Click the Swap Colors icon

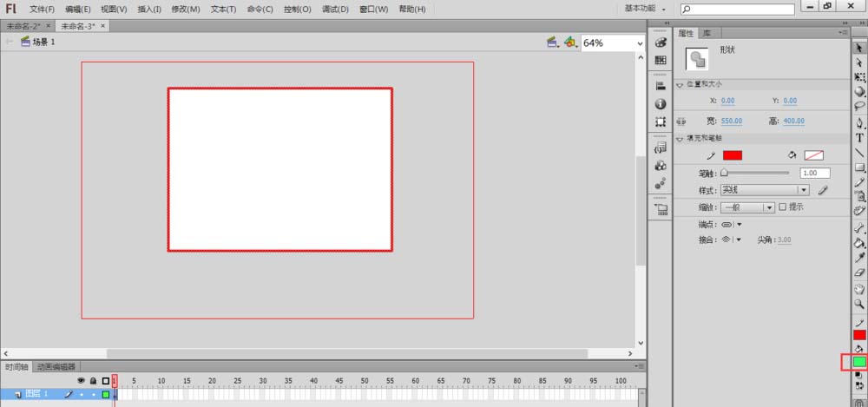point(859,384)
